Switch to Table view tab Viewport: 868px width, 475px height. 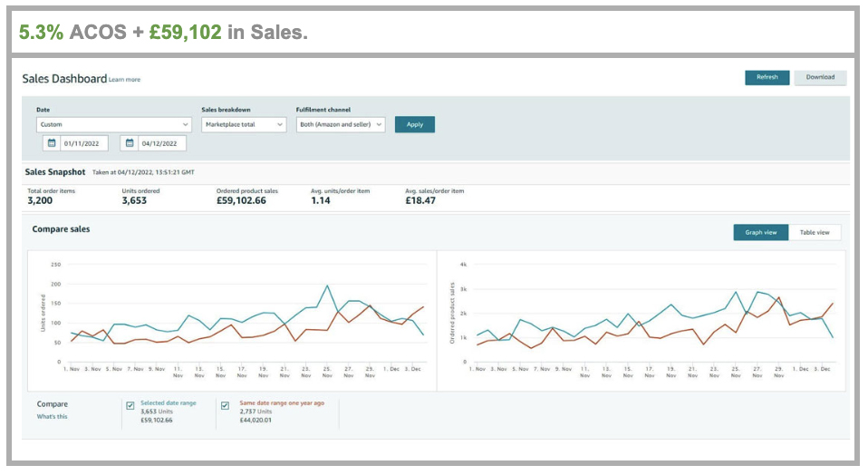click(x=815, y=232)
